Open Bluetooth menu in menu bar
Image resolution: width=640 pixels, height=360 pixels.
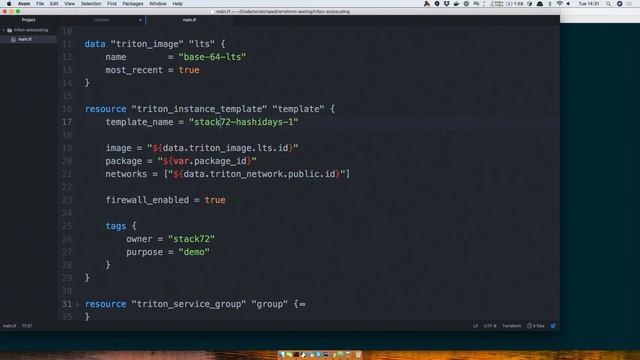(x=550, y=4)
